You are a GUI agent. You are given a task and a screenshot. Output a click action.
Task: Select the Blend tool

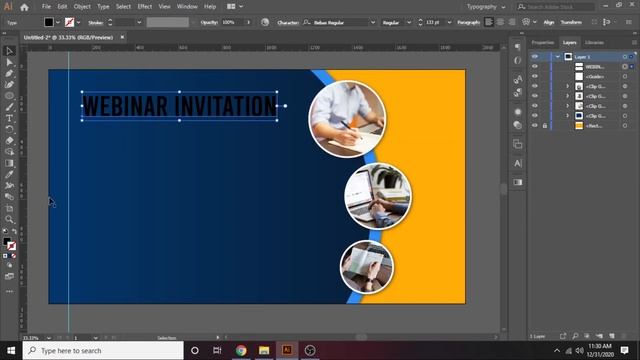click(9, 197)
